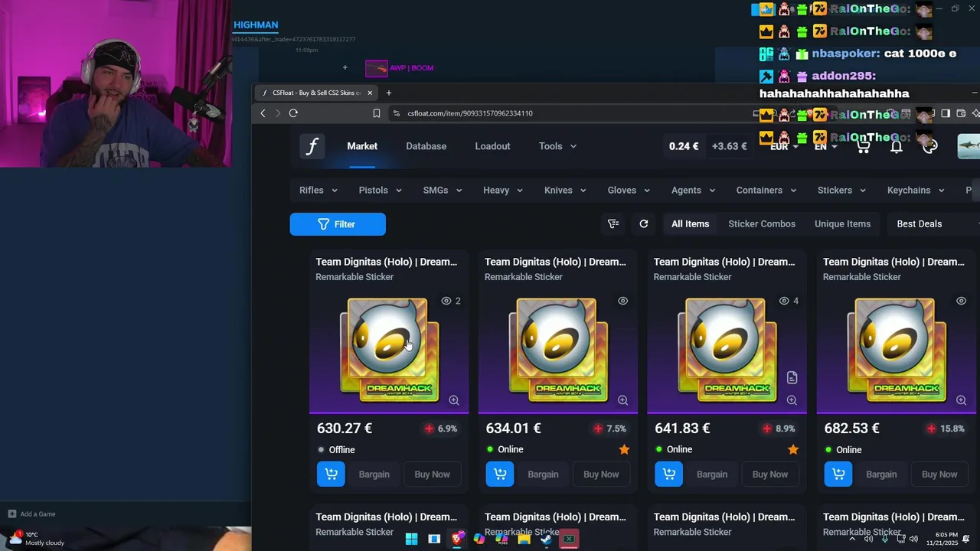980x551 pixels.
Task: Open the Filter button
Action: click(338, 224)
